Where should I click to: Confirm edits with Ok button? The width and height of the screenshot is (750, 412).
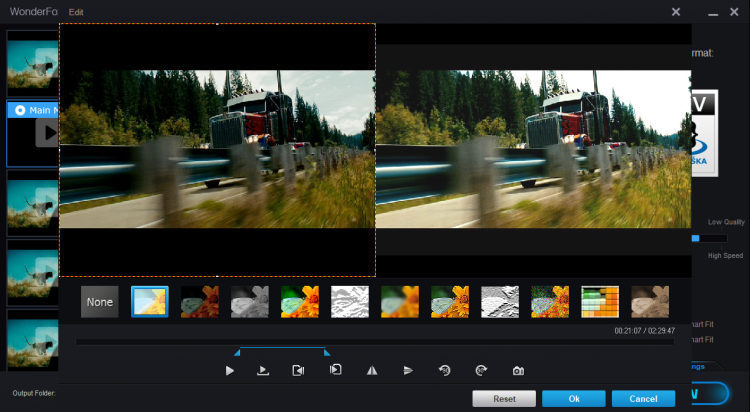pos(574,398)
